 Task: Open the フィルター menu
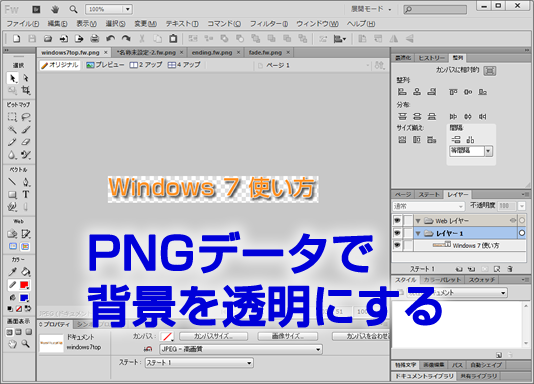[269, 24]
